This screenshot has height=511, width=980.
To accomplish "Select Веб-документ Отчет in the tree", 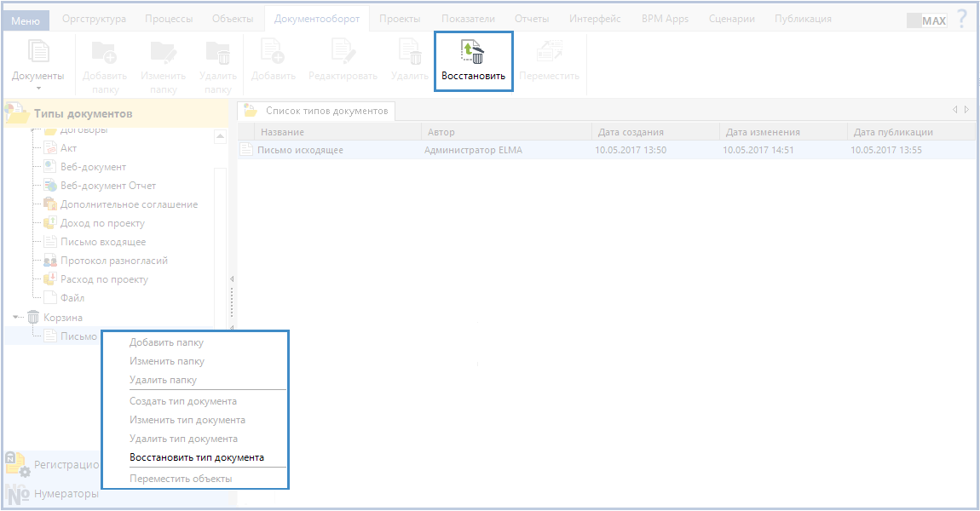I will [x=107, y=186].
